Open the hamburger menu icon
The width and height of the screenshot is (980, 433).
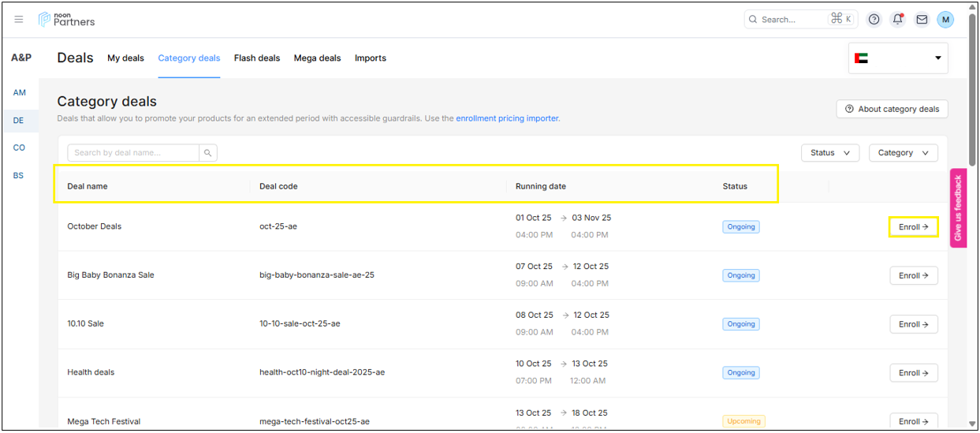(x=19, y=20)
